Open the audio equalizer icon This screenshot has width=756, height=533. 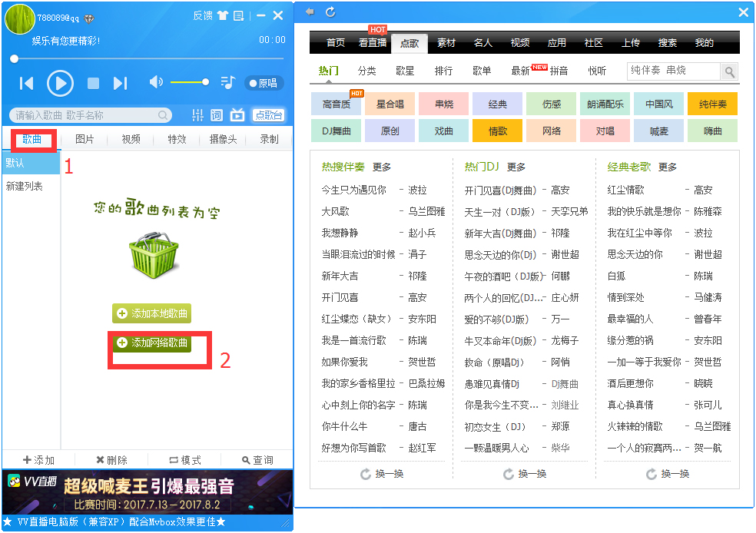(x=198, y=114)
